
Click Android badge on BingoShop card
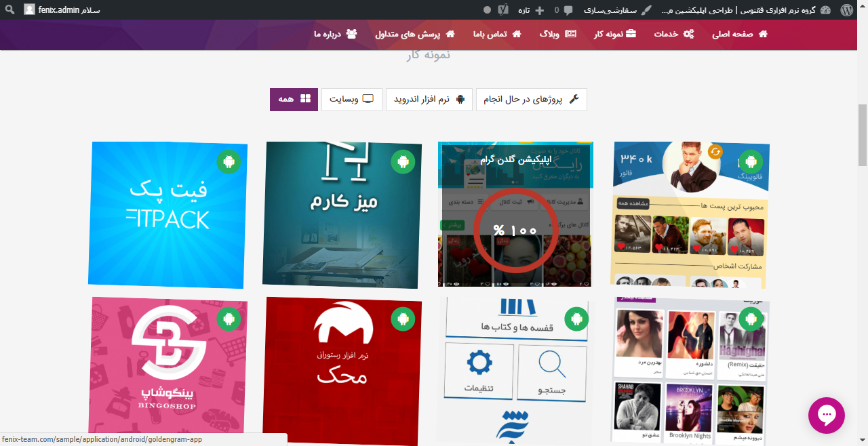(229, 318)
